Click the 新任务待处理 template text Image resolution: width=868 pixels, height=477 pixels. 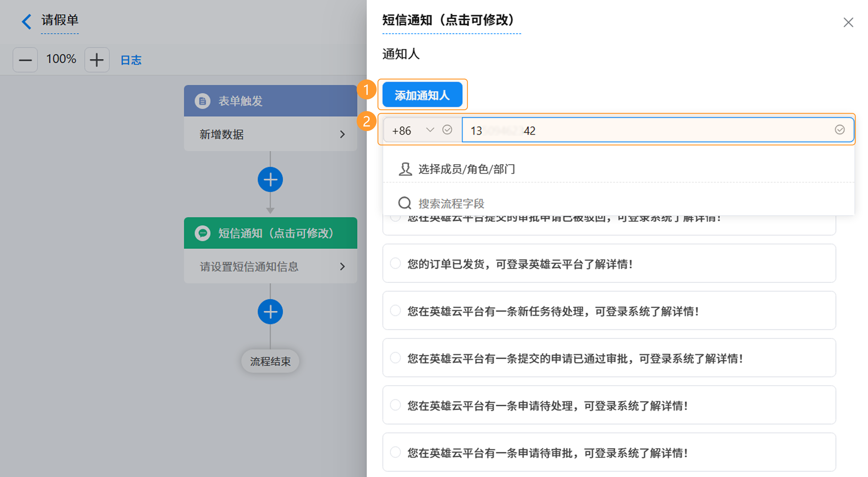click(x=553, y=311)
